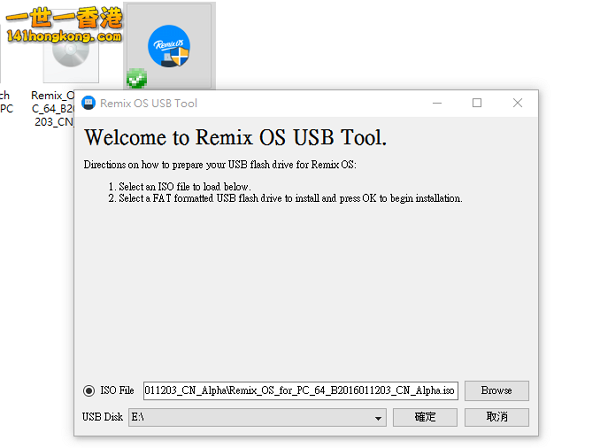Click the title bar Remix OS app icon
This screenshot has width=600, height=448.
pos(89,103)
